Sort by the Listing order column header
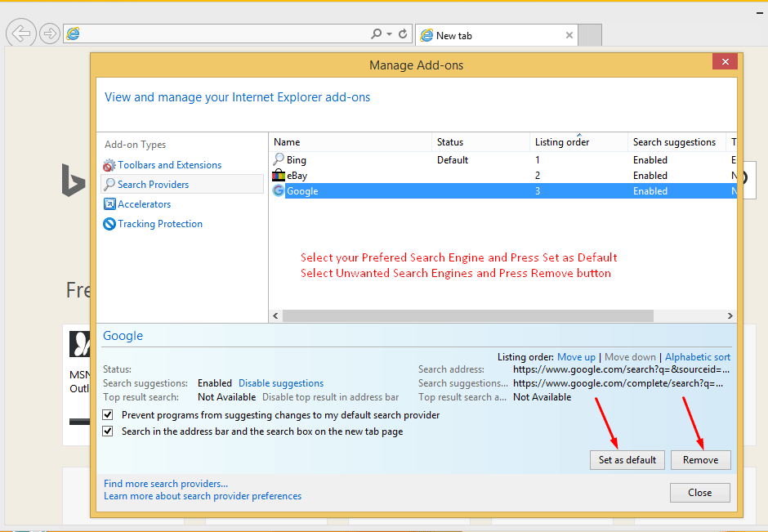Image resolution: width=768 pixels, height=532 pixels. [x=578, y=142]
